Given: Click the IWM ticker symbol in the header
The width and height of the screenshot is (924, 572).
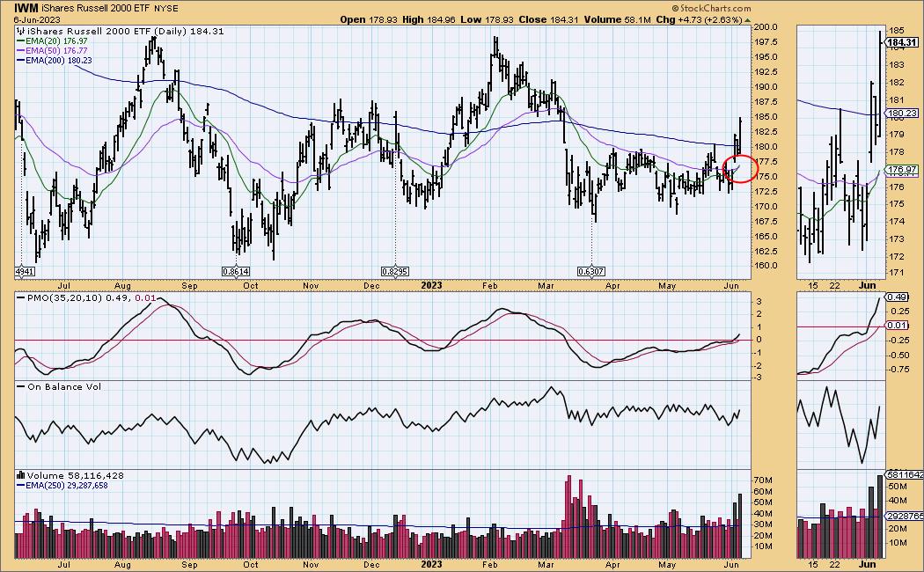Looking at the screenshot, I should pos(26,8).
